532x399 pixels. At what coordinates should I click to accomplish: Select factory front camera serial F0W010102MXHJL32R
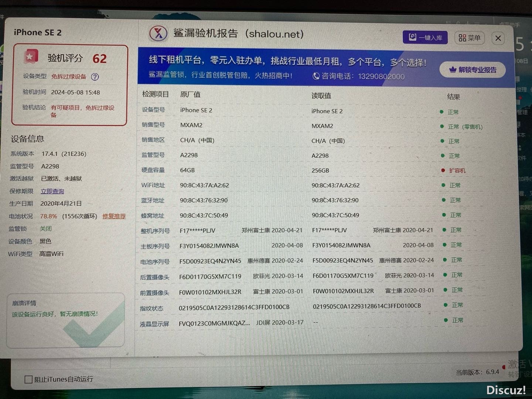pos(210,292)
